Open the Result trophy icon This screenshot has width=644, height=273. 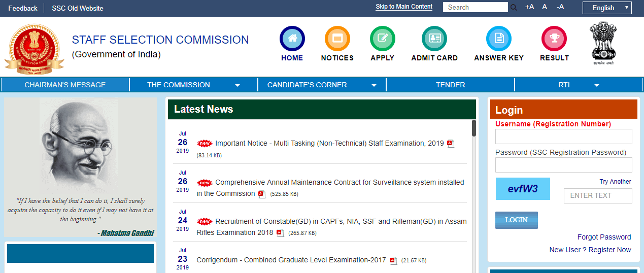tap(554, 39)
